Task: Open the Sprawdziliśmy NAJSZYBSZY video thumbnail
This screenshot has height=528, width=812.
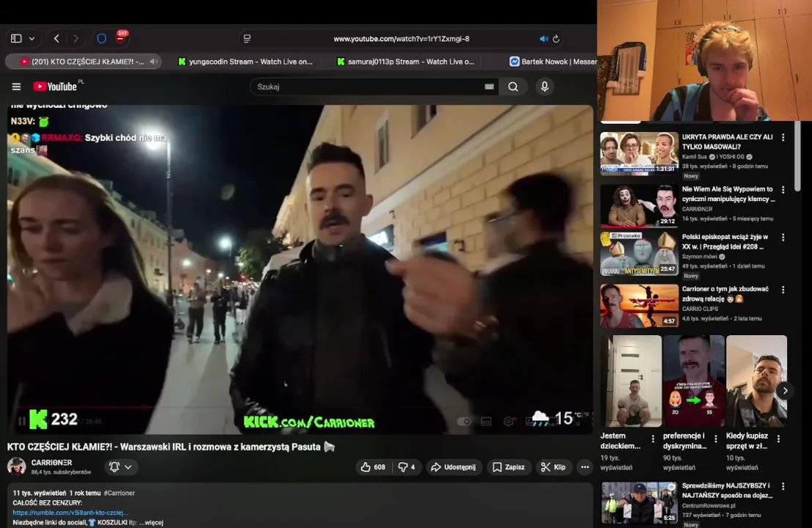Action: pos(639,502)
